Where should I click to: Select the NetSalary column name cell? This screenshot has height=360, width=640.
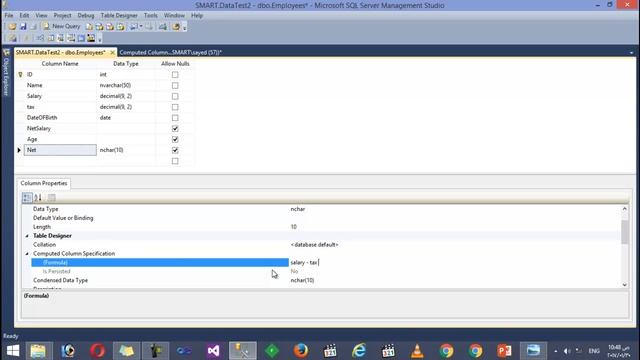click(x=60, y=129)
